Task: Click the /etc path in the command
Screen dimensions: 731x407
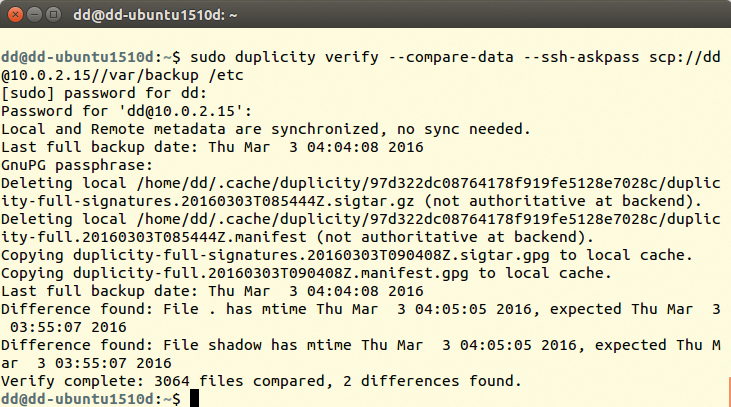Action: click(x=226, y=75)
